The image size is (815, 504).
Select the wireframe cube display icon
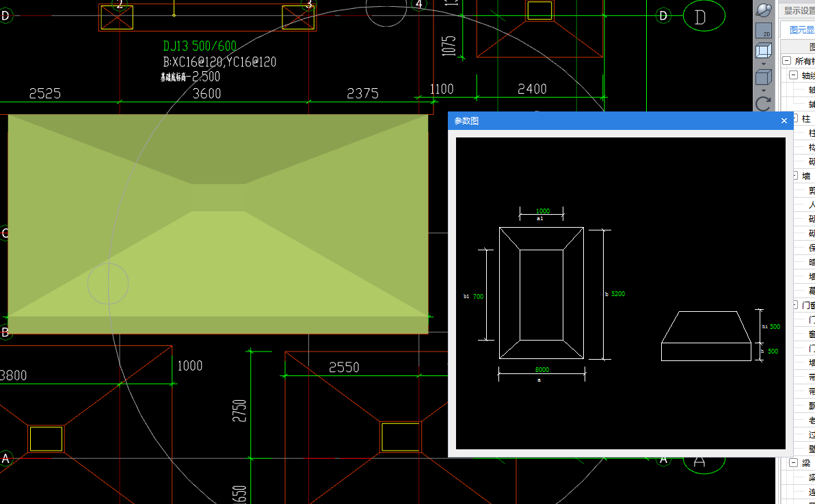[x=764, y=51]
